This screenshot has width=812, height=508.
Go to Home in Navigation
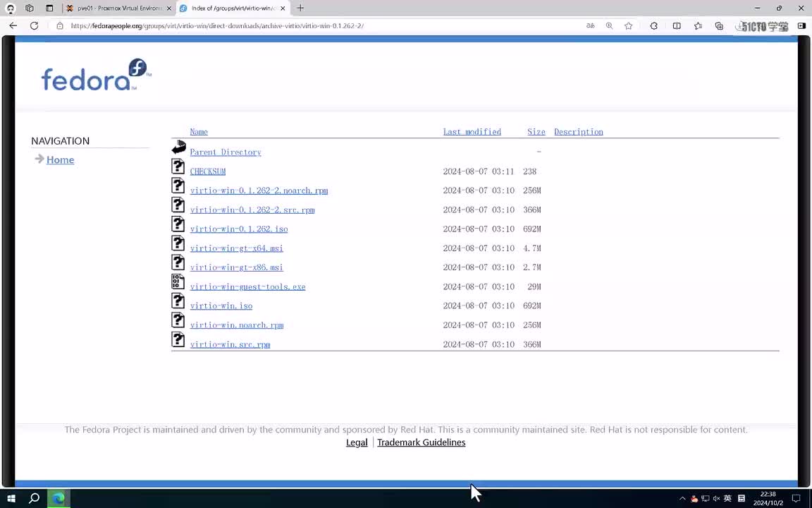coord(60,159)
